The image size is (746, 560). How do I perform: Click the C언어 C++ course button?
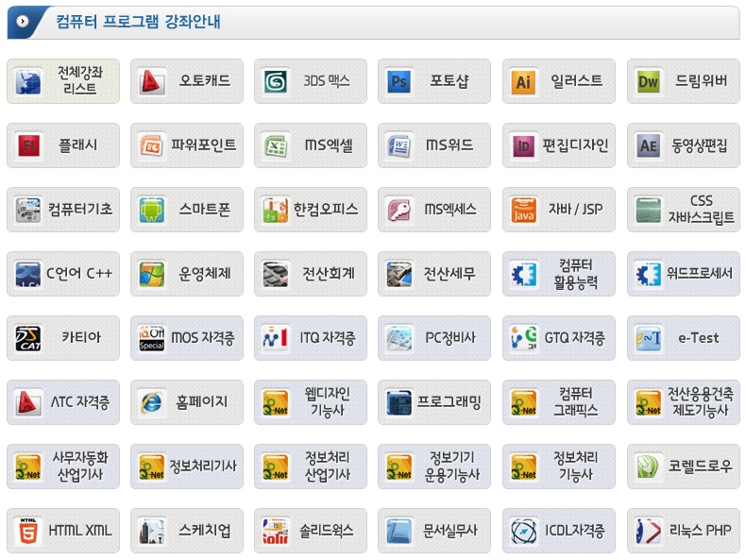coord(63,274)
